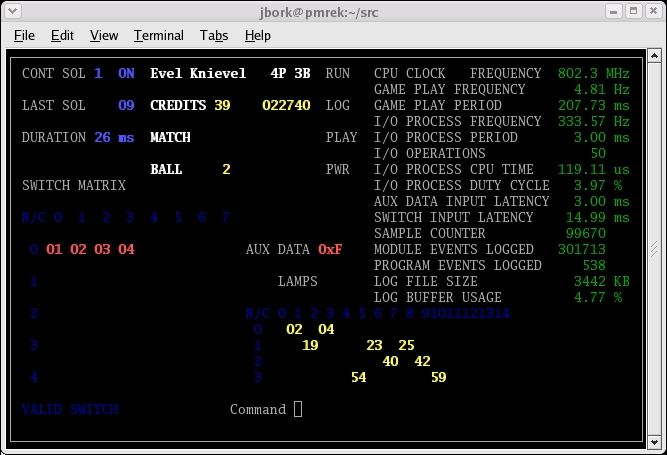Click the AUX DATA 0xF value
The width and height of the screenshot is (667, 455).
coord(330,249)
